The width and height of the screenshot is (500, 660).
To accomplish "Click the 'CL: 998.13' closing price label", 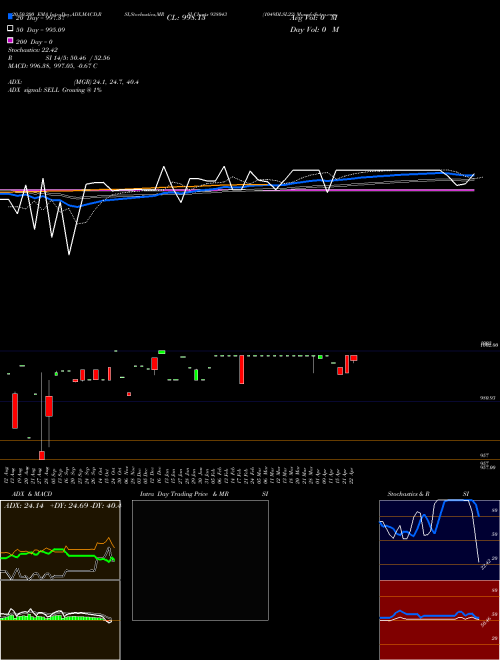I will pyautogui.click(x=186, y=18).
